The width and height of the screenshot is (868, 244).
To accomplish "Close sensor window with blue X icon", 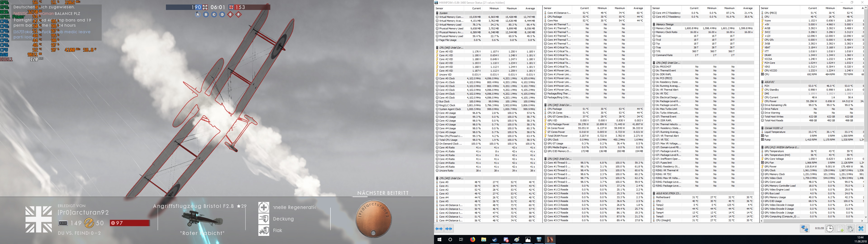I will pos(861,229).
